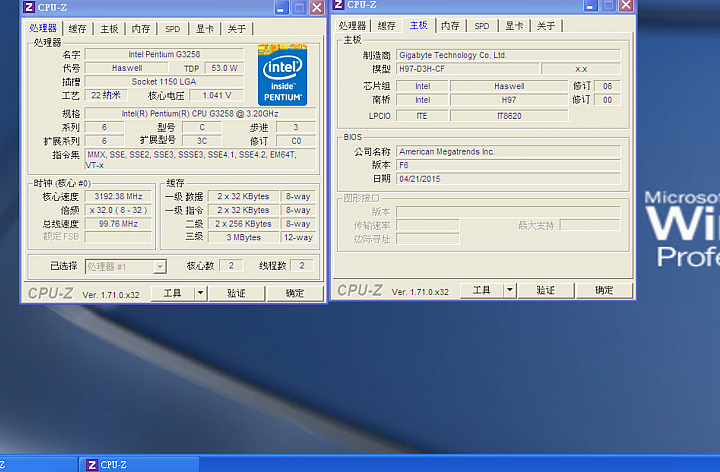
Task: Expand the 工具 arrow in right window
Action: 510,290
